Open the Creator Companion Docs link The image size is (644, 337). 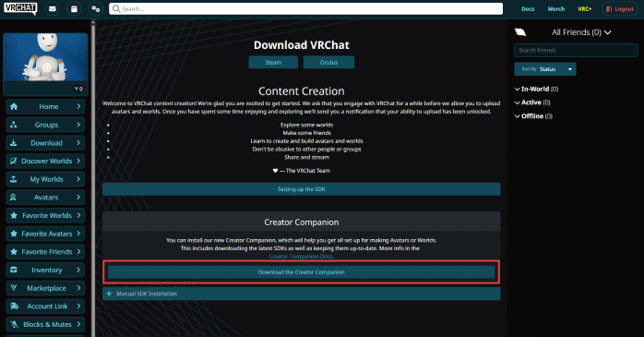tap(301, 257)
